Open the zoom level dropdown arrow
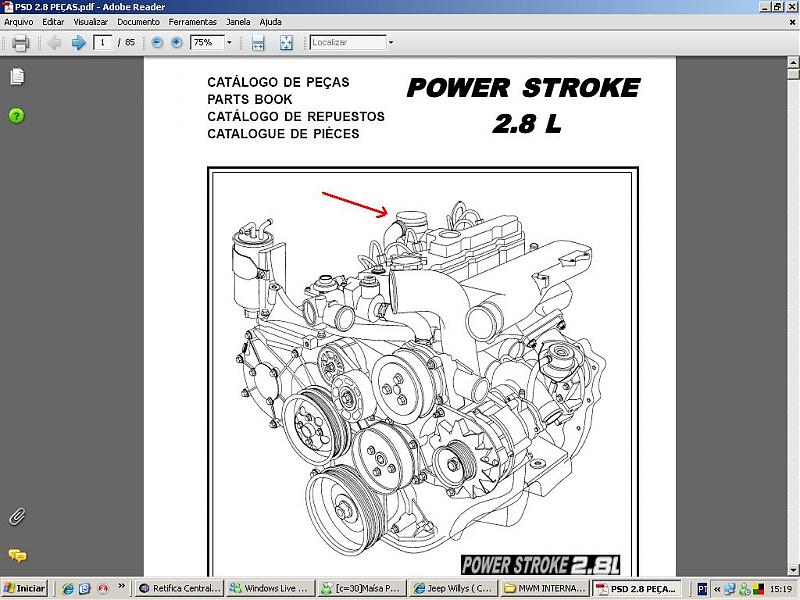The width and height of the screenshot is (800, 600). [229, 42]
